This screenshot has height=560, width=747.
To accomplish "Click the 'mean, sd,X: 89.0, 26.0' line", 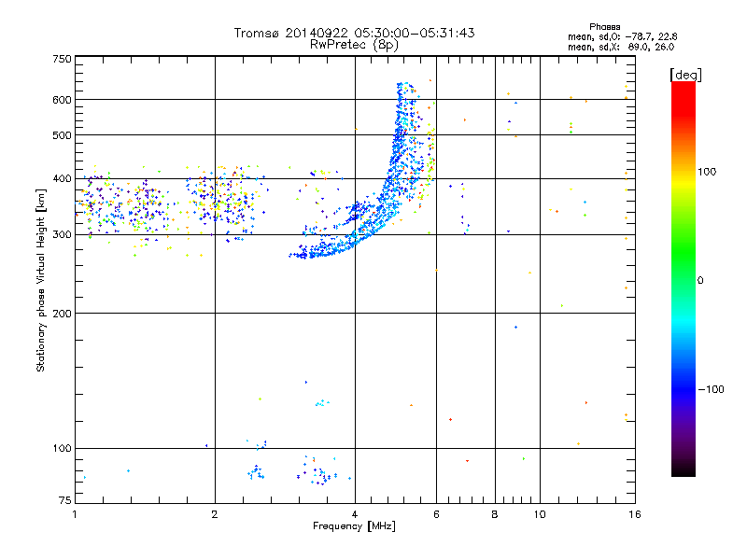I will [x=621, y=47].
